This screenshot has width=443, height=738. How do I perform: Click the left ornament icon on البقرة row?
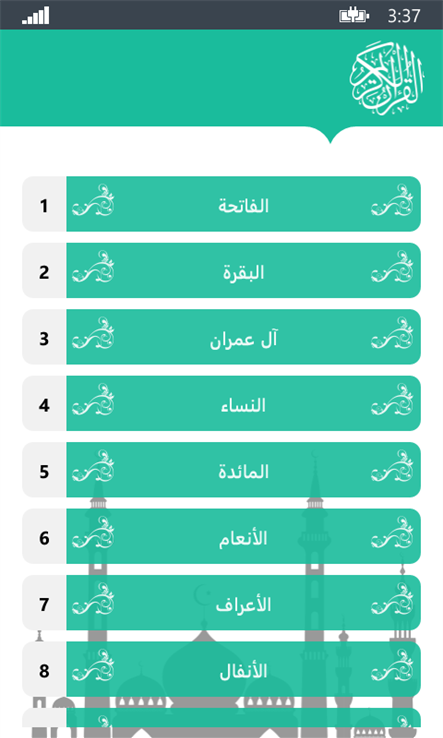tap(93, 266)
